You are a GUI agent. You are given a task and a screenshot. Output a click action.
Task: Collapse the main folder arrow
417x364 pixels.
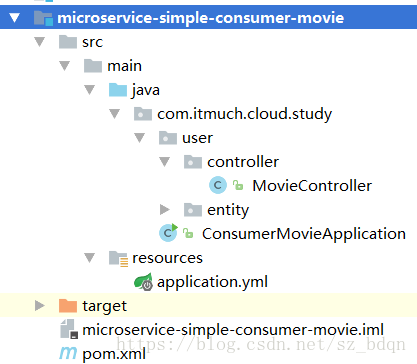pos(65,66)
